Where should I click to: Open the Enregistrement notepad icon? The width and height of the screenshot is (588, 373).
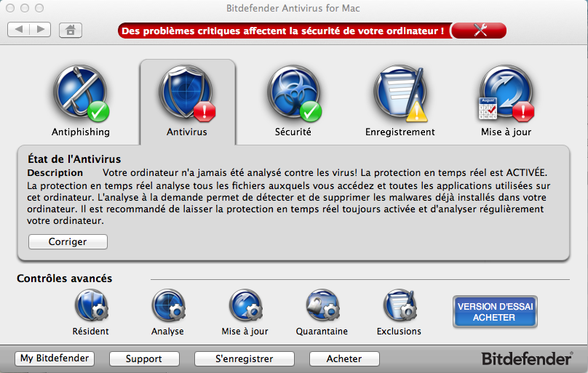pyautogui.click(x=400, y=94)
